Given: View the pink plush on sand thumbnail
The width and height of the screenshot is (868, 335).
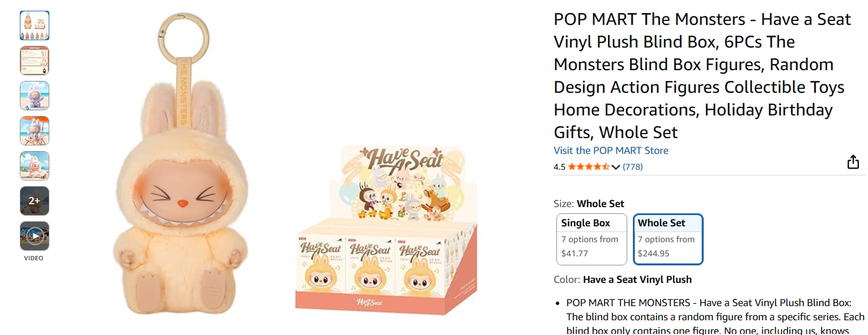Looking at the screenshot, I should 35,166.
